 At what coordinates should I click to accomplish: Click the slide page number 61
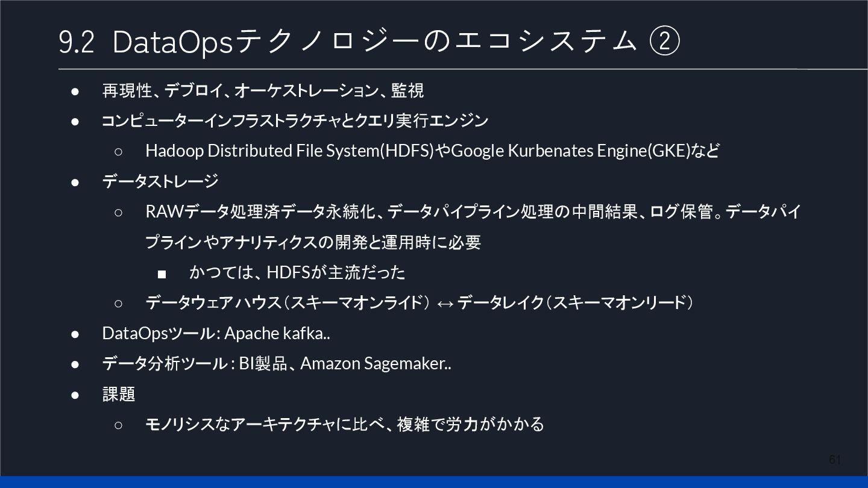835,460
